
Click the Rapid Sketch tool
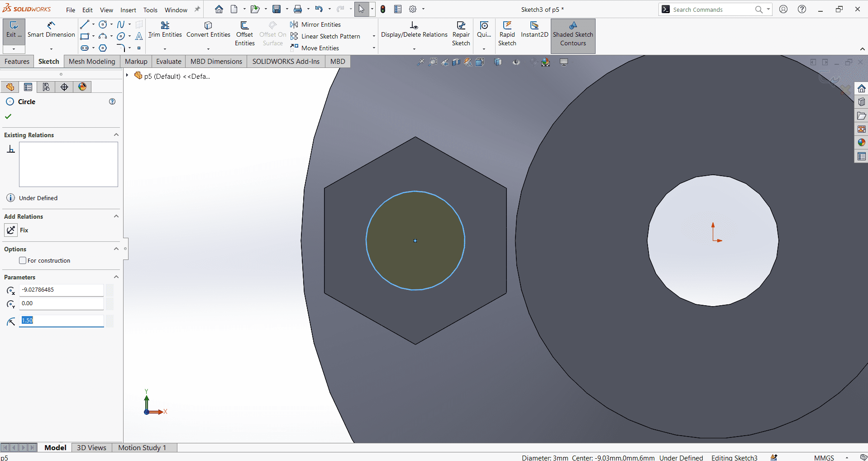click(507, 34)
